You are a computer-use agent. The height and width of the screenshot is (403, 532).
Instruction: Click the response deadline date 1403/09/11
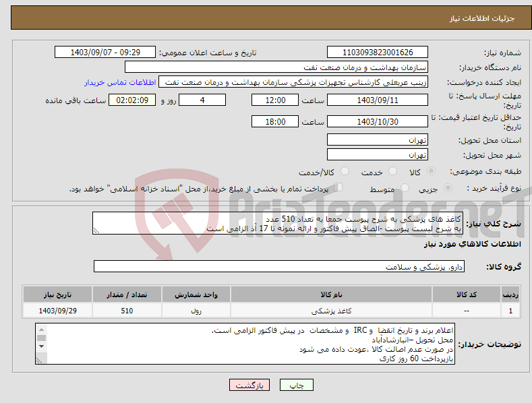click(x=378, y=100)
